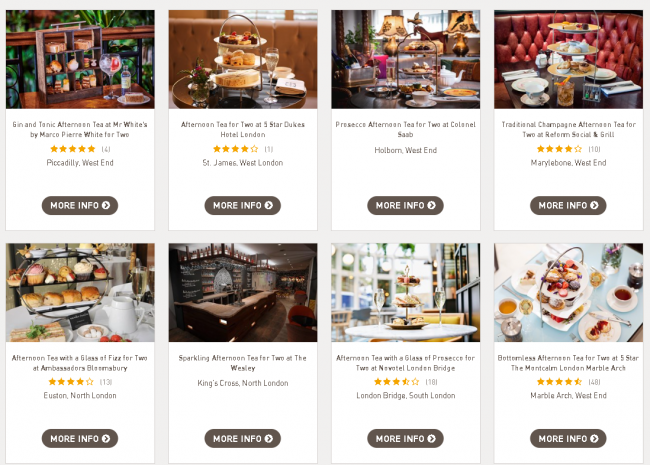Click the Reform Social & Grill tea photo

tap(568, 59)
